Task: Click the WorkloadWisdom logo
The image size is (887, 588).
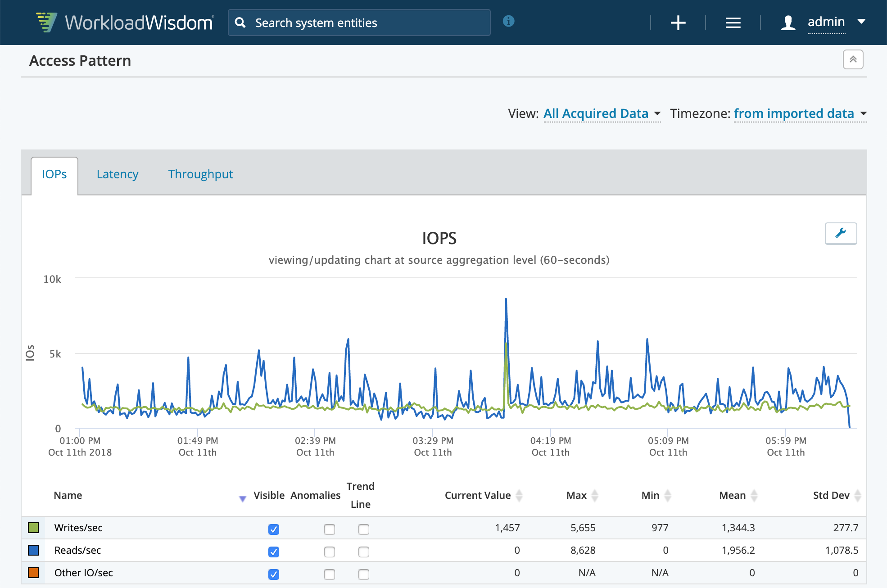Action: pos(125,23)
